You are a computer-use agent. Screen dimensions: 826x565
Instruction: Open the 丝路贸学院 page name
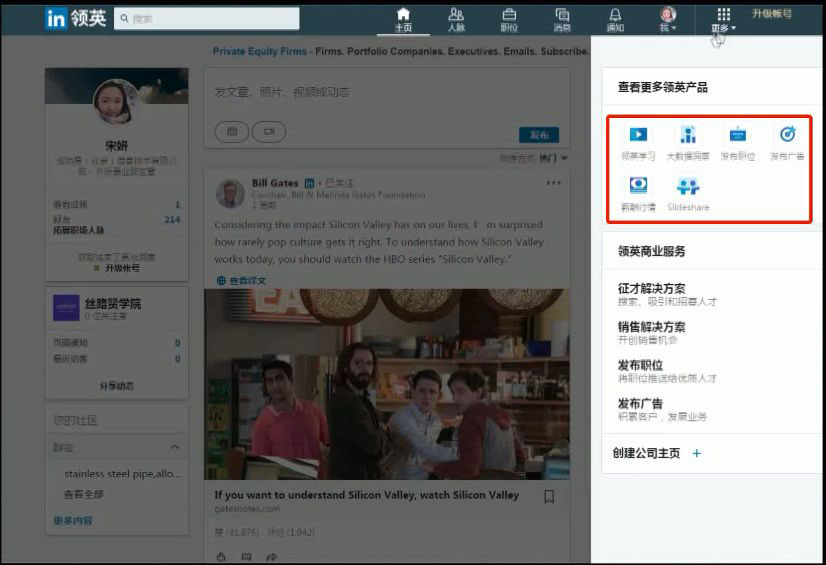(x=113, y=304)
